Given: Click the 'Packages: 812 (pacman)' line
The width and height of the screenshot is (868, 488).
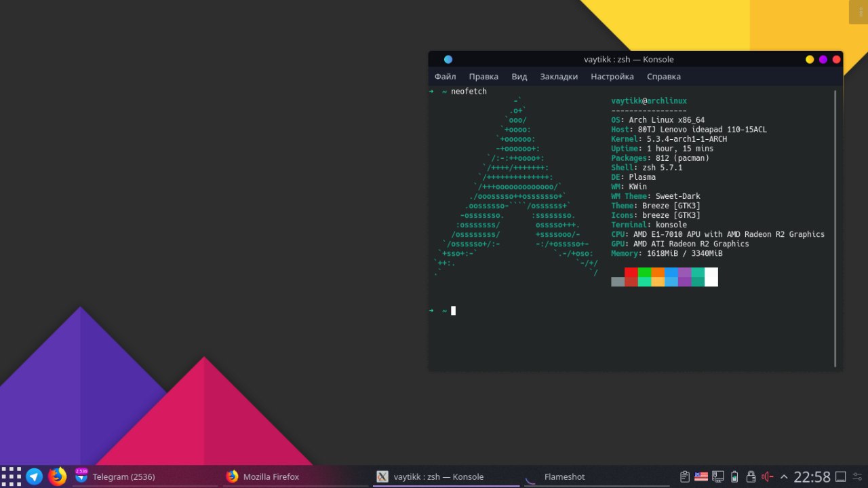Looking at the screenshot, I should 660,158.
